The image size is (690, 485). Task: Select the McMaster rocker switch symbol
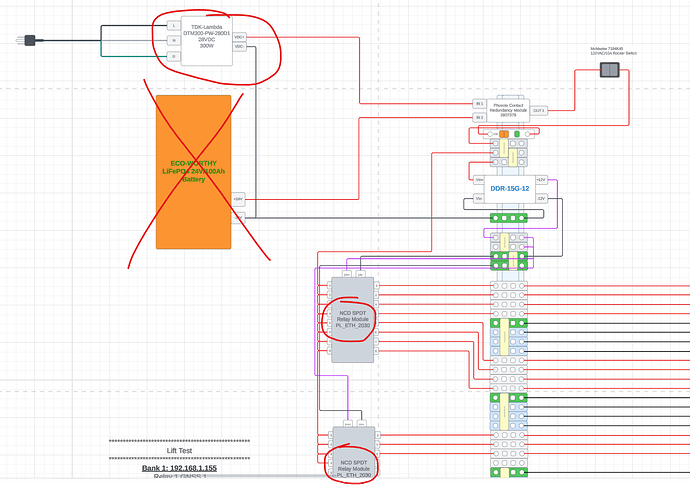tap(610, 70)
